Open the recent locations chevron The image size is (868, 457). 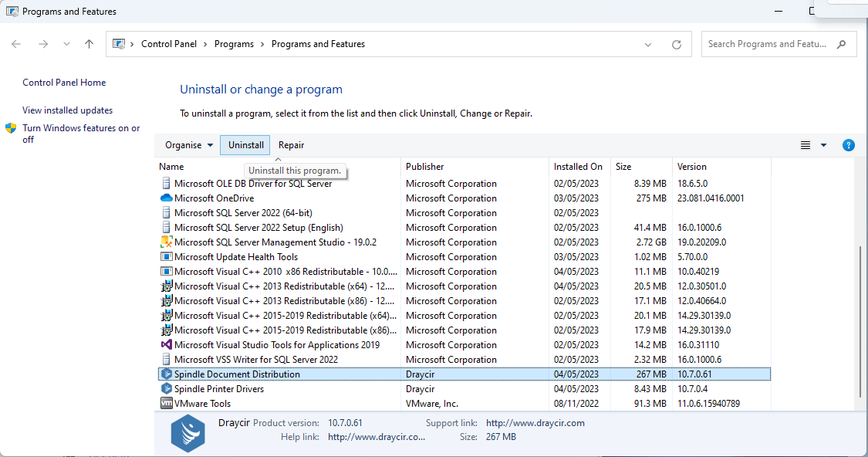pos(66,44)
